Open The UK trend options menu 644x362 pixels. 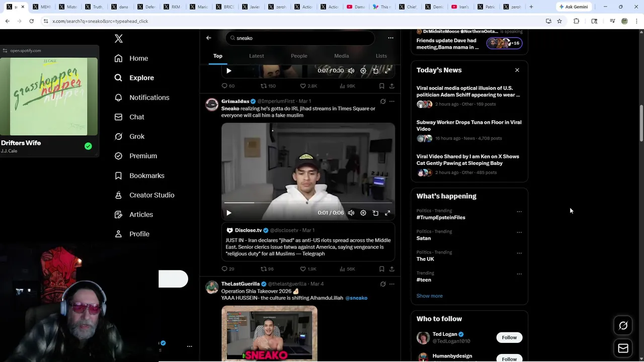point(519,253)
